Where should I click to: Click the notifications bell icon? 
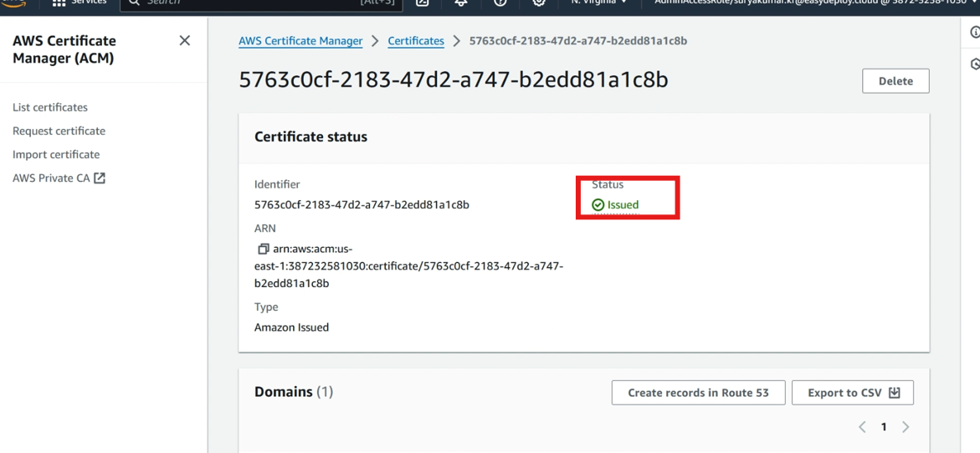(x=461, y=3)
